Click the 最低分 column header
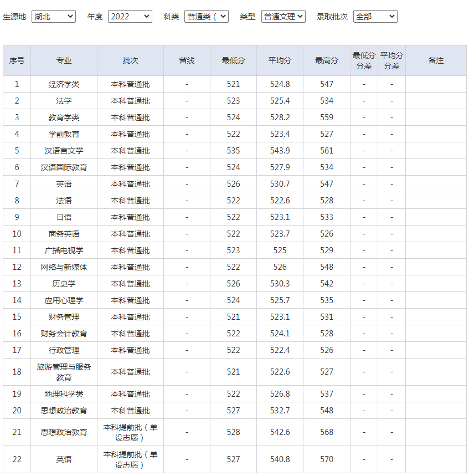Image resolution: width=469 pixels, height=476 pixels. (233, 60)
